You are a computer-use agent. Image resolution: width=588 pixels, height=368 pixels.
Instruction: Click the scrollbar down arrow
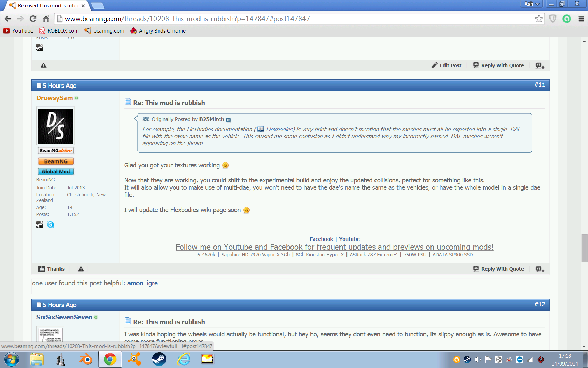pyautogui.click(x=584, y=347)
